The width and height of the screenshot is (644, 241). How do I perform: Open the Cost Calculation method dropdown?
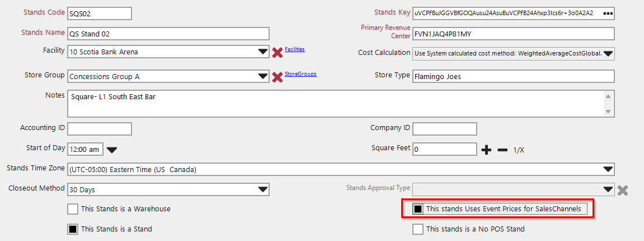609,54
